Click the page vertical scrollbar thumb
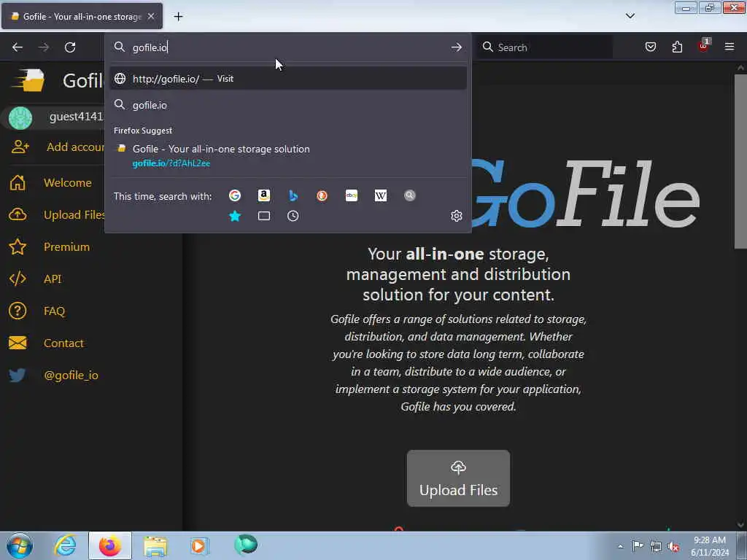This screenshot has width=747, height=560. click(x=740, y=161)
